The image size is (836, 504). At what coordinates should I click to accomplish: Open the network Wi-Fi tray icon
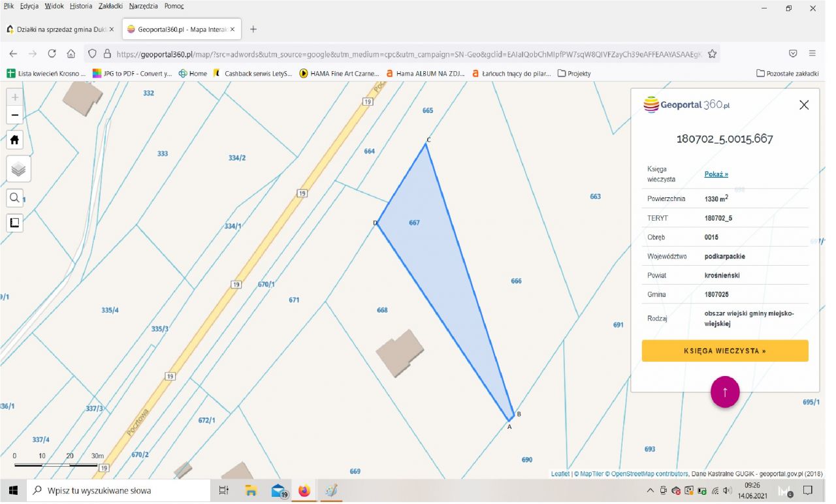(x=715, y=491)
